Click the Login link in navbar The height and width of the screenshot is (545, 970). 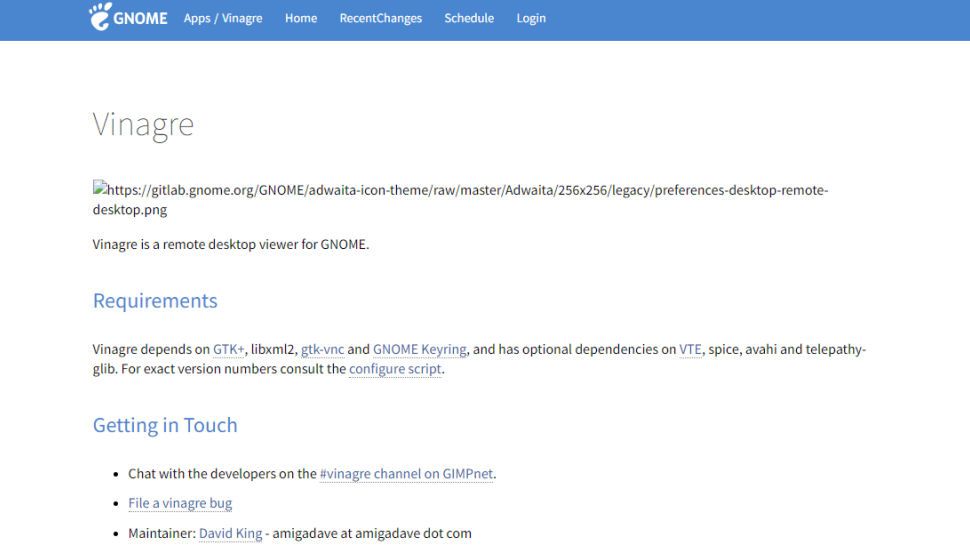click(x=531, y=18)
